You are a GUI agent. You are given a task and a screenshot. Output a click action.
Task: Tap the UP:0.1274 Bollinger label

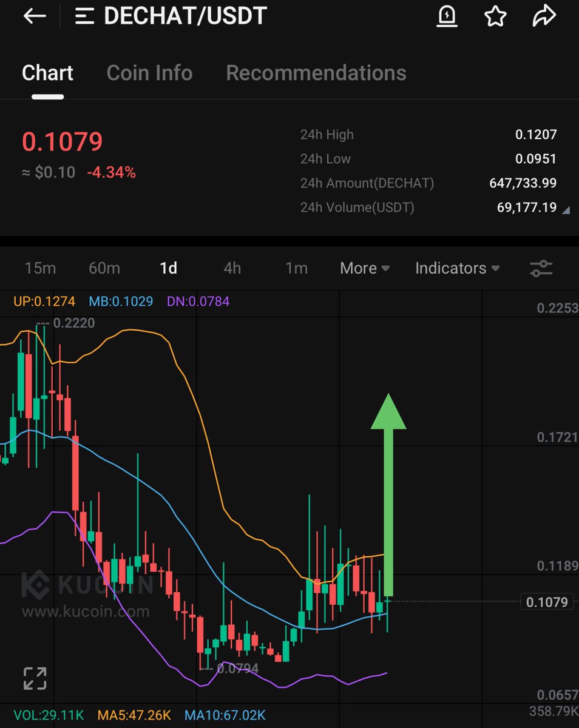click(x=46, y=301)
